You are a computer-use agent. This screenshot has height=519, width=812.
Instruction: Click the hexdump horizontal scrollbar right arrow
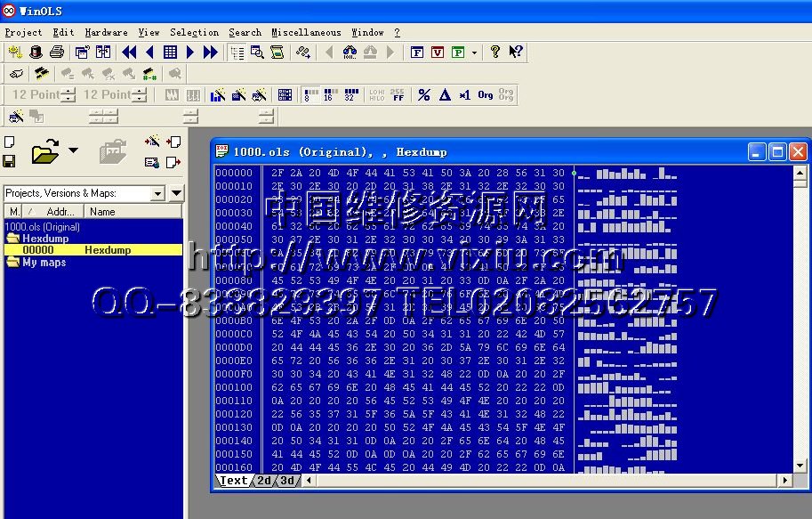(x=785, y=481)
